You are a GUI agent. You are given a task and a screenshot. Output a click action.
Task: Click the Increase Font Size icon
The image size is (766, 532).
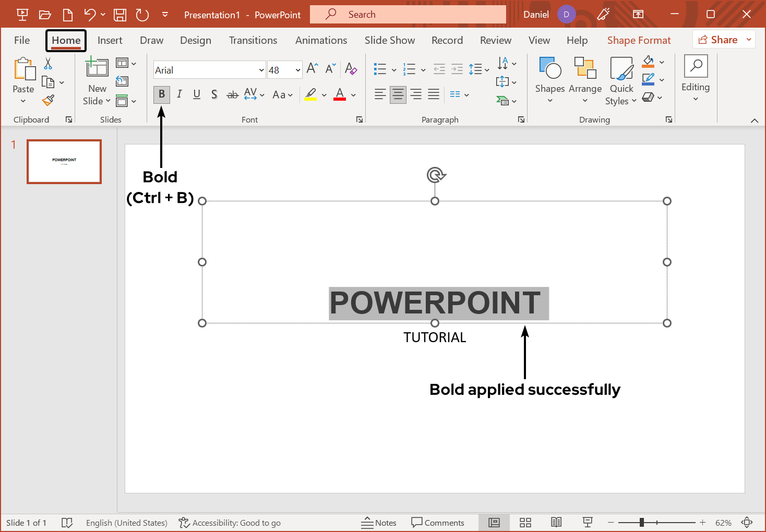[312, 69]
